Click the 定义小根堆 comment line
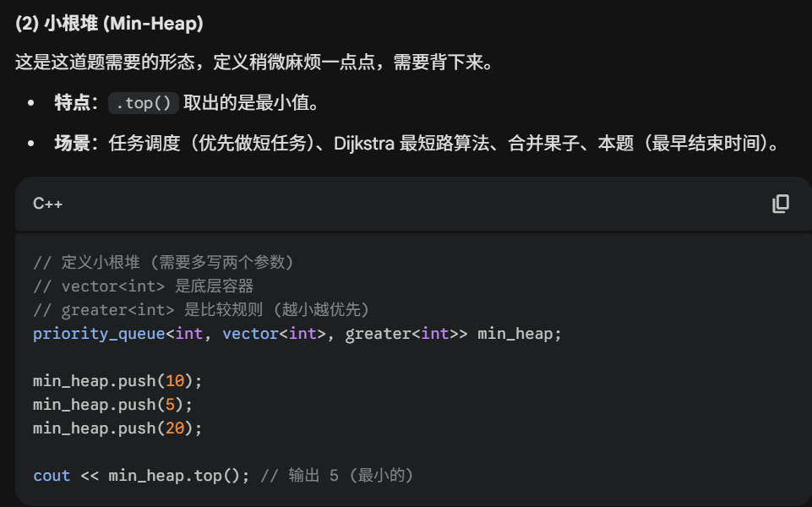The image size is (812, 507). (x=164, y=262)
